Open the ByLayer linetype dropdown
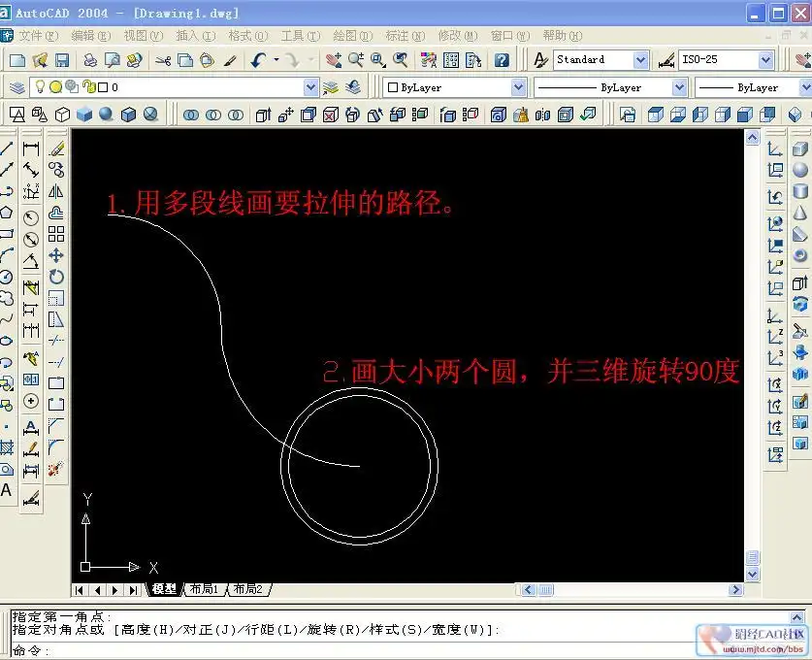The height and width of the screenshot is (660, 812). 679,87
